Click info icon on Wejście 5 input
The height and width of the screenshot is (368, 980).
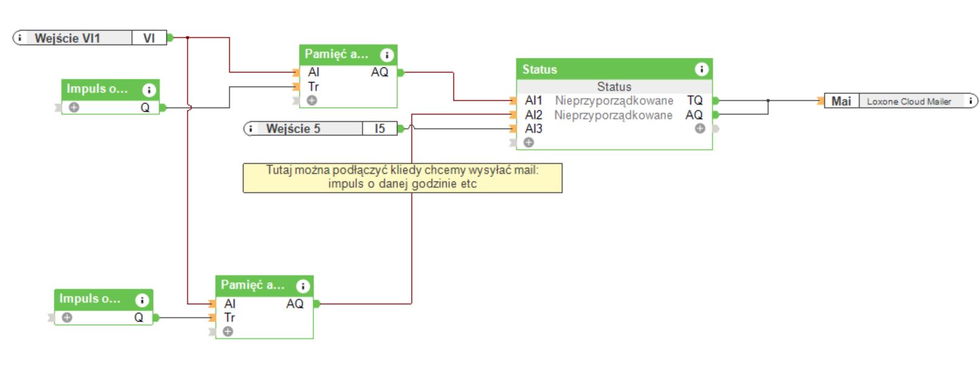tap(250, 129)
